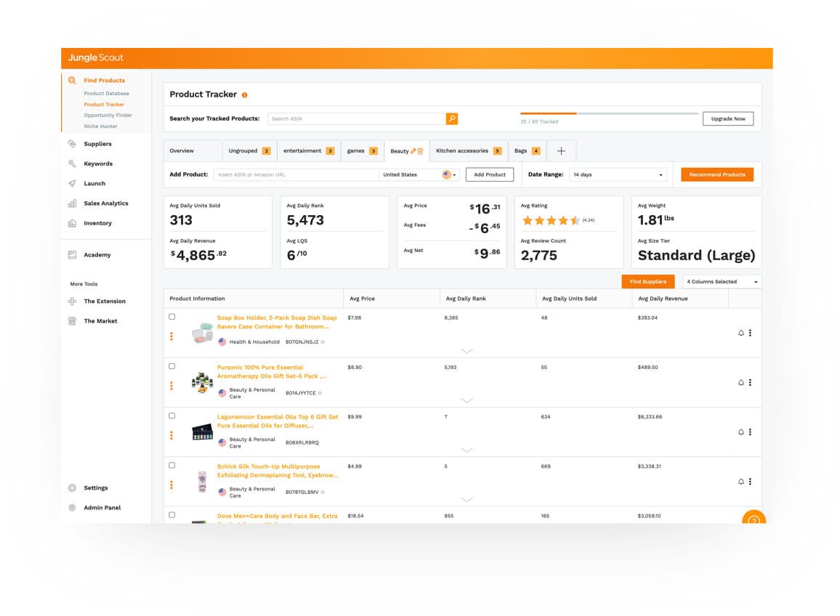Viewport: 840px width, 616px height.
Task: Click orange drag handle dots on Soap Box row
Action: pyautogui.click(x=171, y=336)
